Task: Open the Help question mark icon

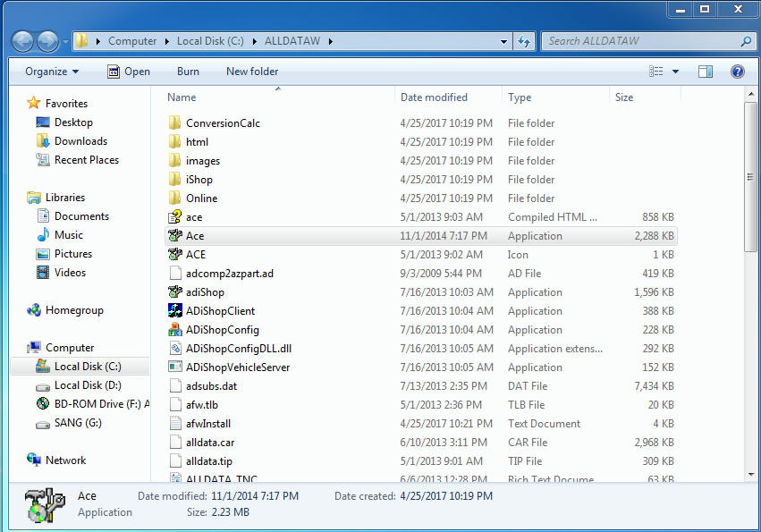Action: coord(737,72)
